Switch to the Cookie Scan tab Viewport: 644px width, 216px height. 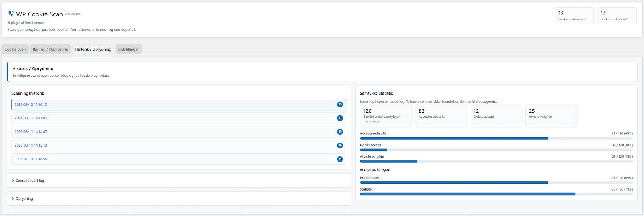pos(15,49)
